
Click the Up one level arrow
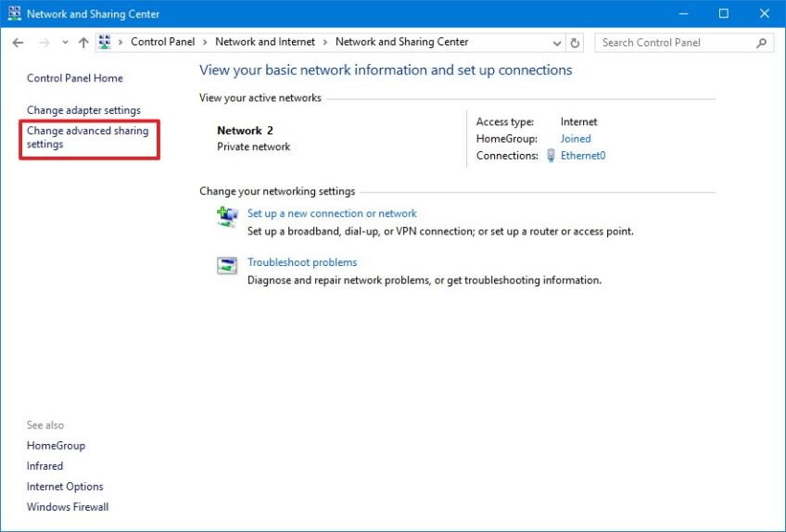tap(83, 43)
